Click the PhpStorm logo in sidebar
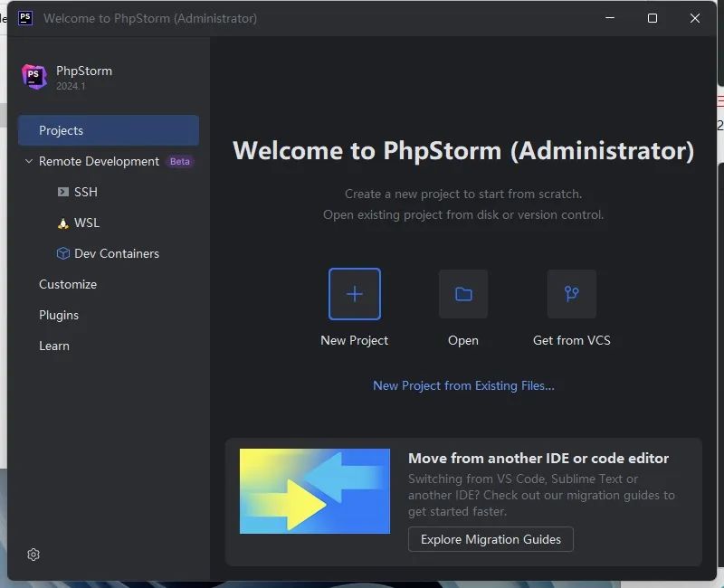 coord(34,77)
